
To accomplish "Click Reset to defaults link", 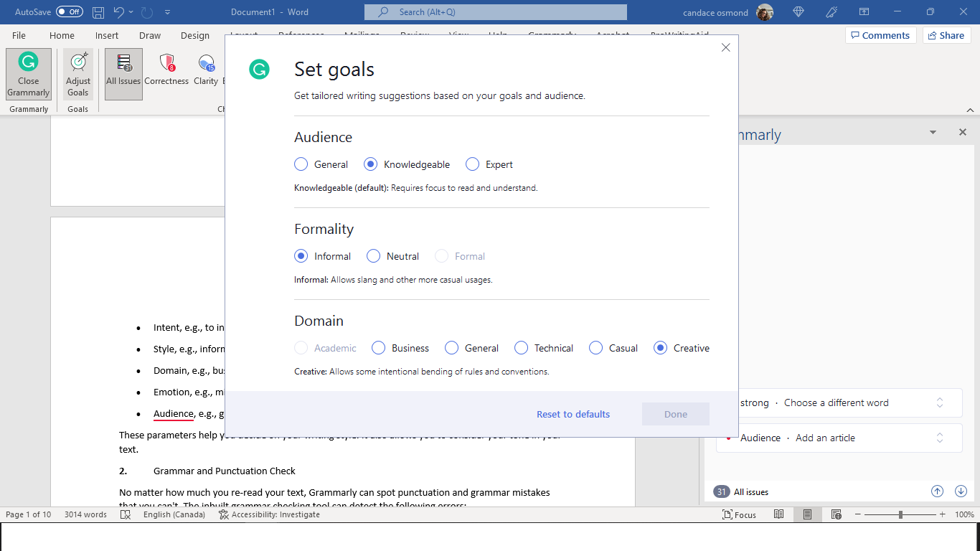I will 573,414.
